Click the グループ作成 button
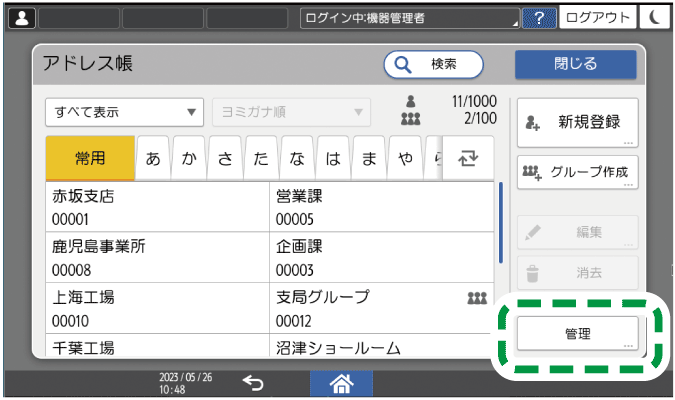 577,172
